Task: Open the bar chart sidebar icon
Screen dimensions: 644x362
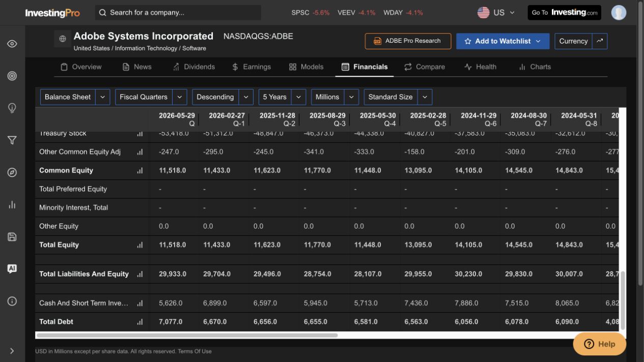Action: (12, 204)
